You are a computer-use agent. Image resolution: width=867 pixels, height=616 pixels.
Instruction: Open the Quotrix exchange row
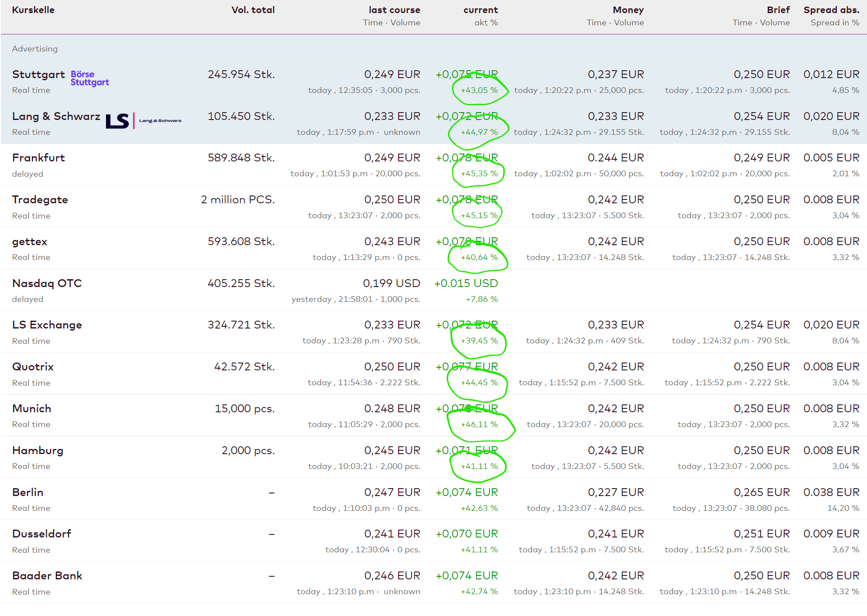coord(33,367)
